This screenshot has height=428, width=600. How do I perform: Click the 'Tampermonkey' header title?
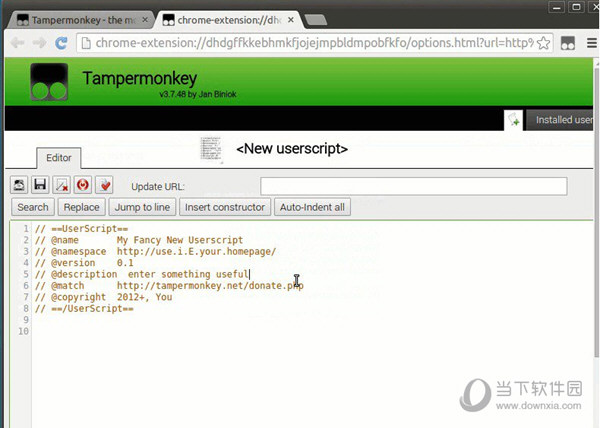[x=140, y=78]
